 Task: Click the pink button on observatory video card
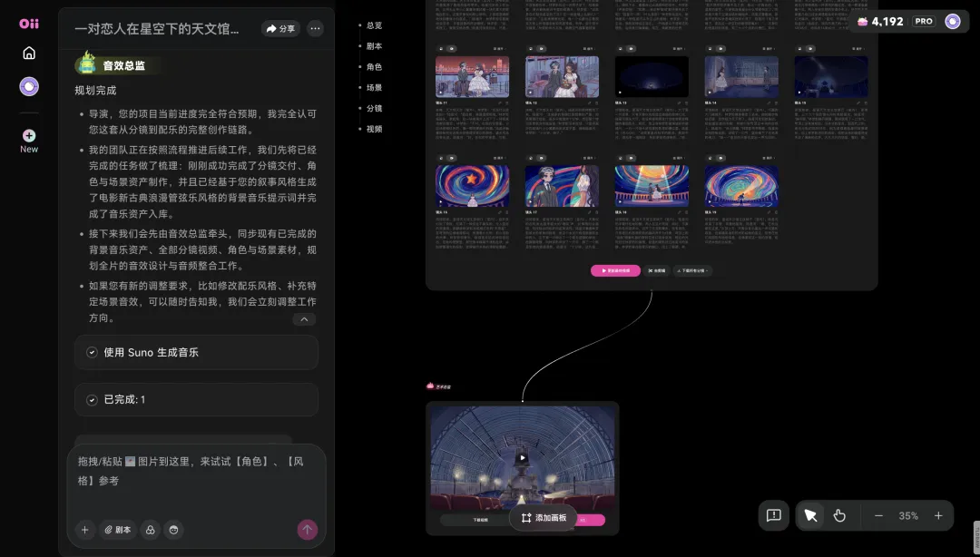coord(590,520)
